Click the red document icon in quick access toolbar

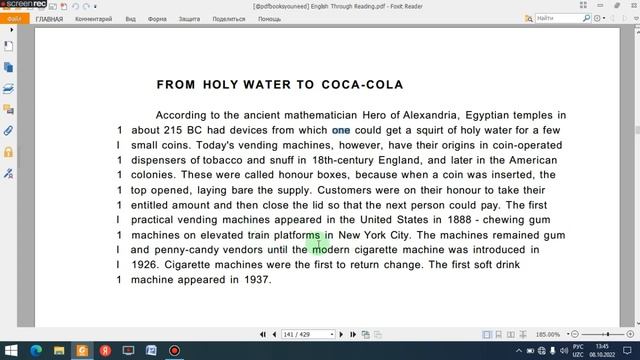point(64,6)
